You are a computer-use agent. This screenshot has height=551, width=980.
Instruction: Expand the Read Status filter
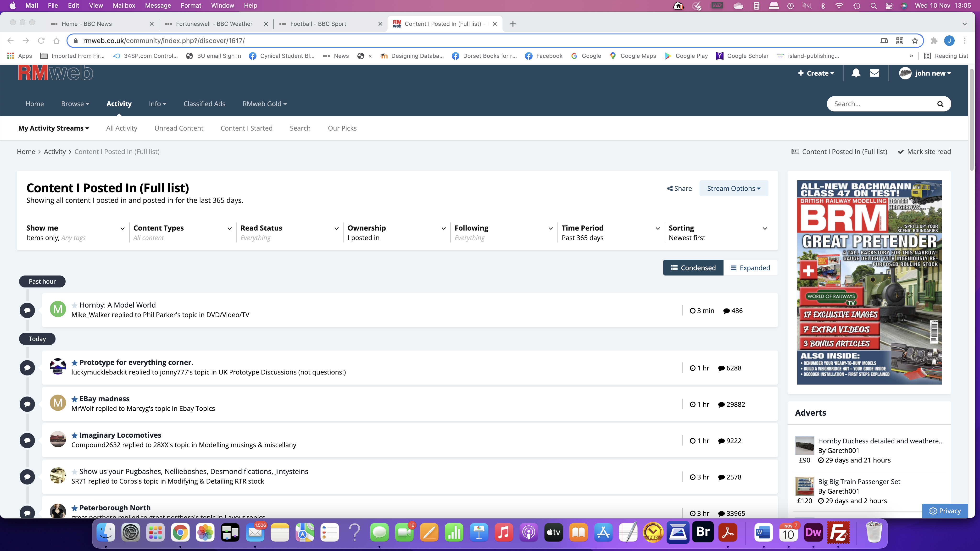click(290, 232)
